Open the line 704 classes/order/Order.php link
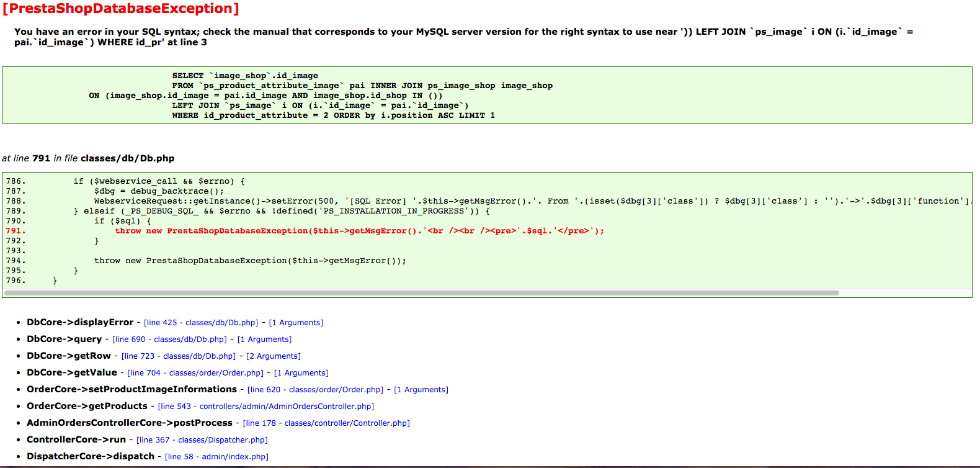980x468 pixels. tap(195, 373)
